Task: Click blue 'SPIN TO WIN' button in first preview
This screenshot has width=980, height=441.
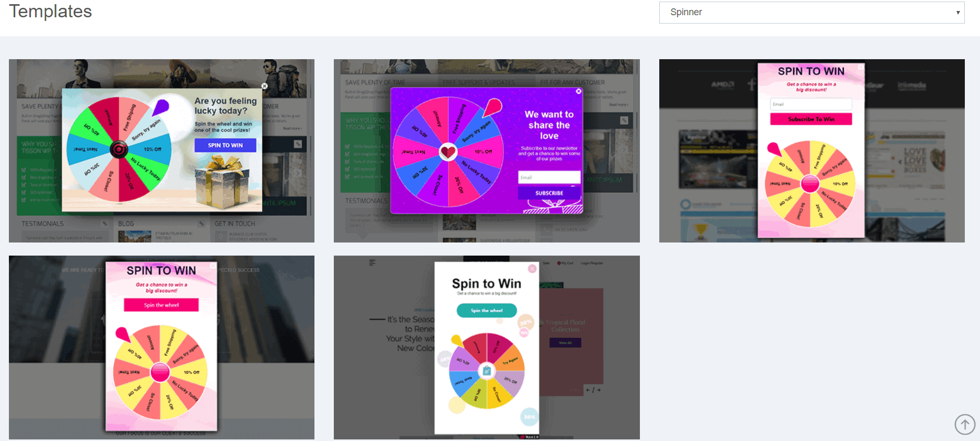Action: tap(226, 145)
